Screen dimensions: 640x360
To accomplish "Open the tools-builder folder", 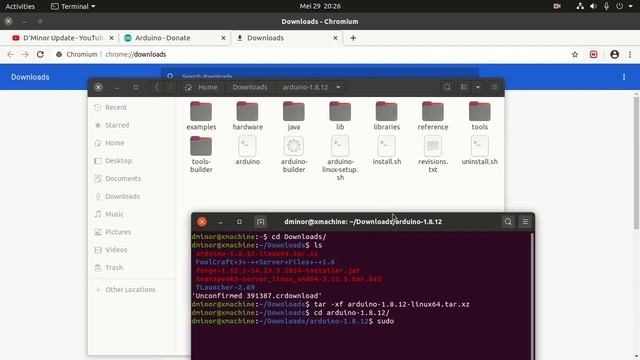I will [x=201, y=154].
